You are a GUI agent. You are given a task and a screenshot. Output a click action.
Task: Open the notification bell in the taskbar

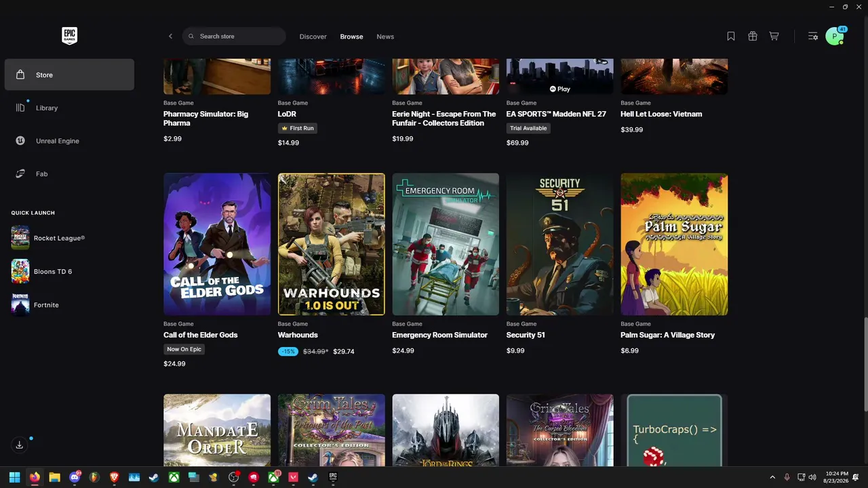pos(856,477)
